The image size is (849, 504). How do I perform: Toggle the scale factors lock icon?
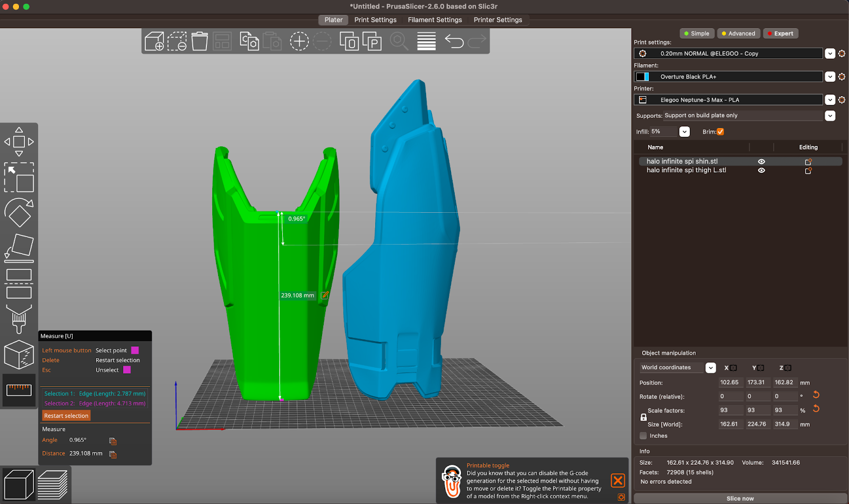coord(644,418)
